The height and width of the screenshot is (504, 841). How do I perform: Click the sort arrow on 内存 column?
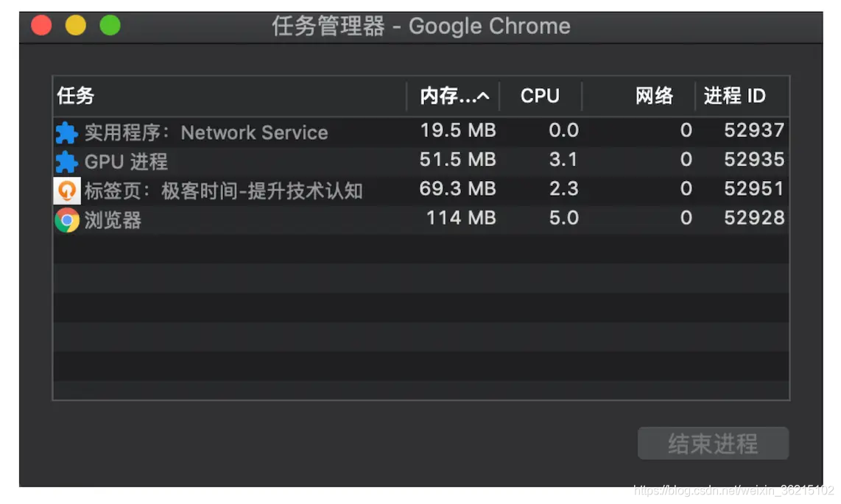point(484,96)
